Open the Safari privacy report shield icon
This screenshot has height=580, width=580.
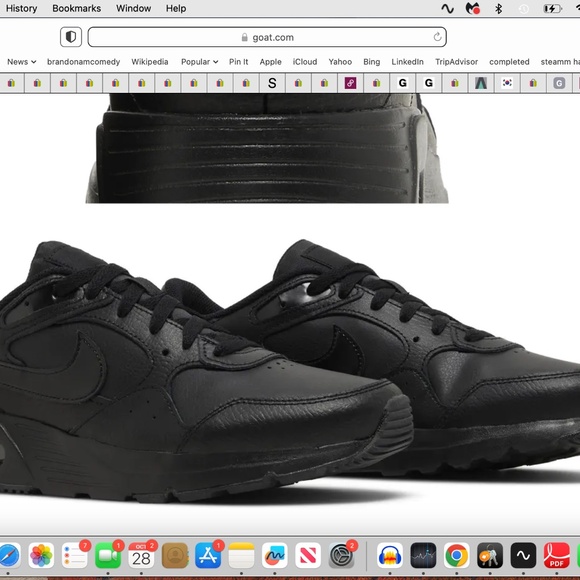[x=71, y=37]
